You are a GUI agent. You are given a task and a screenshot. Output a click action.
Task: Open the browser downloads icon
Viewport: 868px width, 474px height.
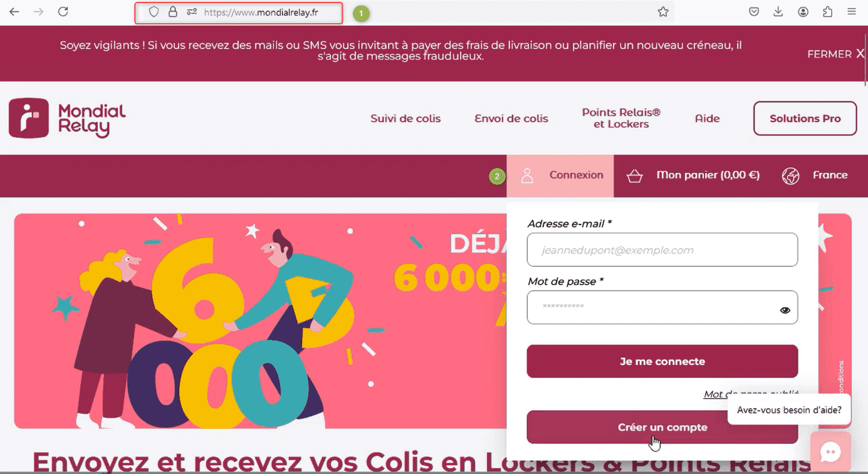click(778, 12)
